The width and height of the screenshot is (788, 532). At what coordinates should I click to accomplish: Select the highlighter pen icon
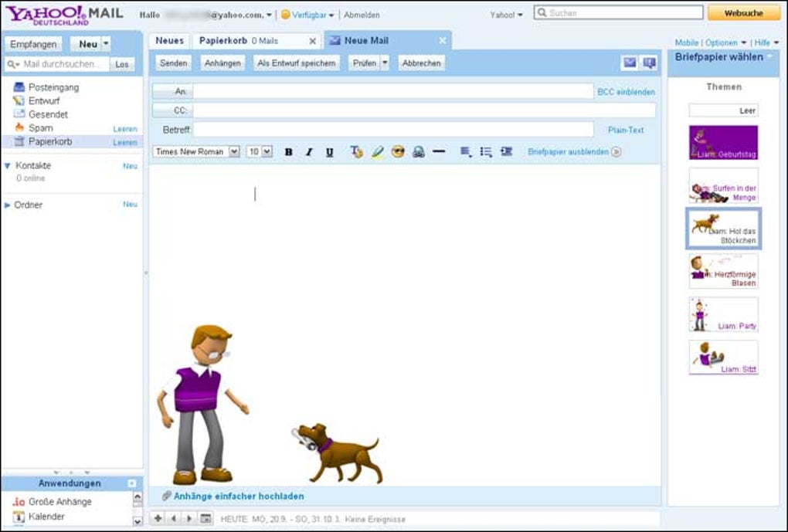coord(377,153)
